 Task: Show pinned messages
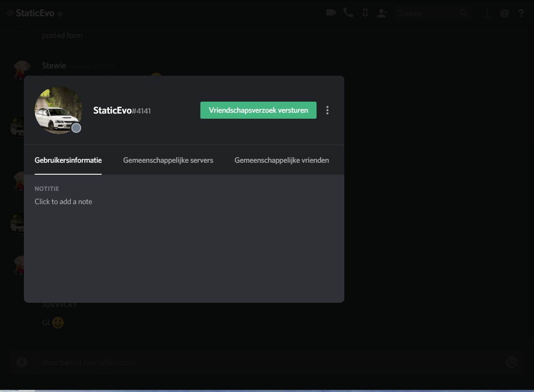point(365,13)
